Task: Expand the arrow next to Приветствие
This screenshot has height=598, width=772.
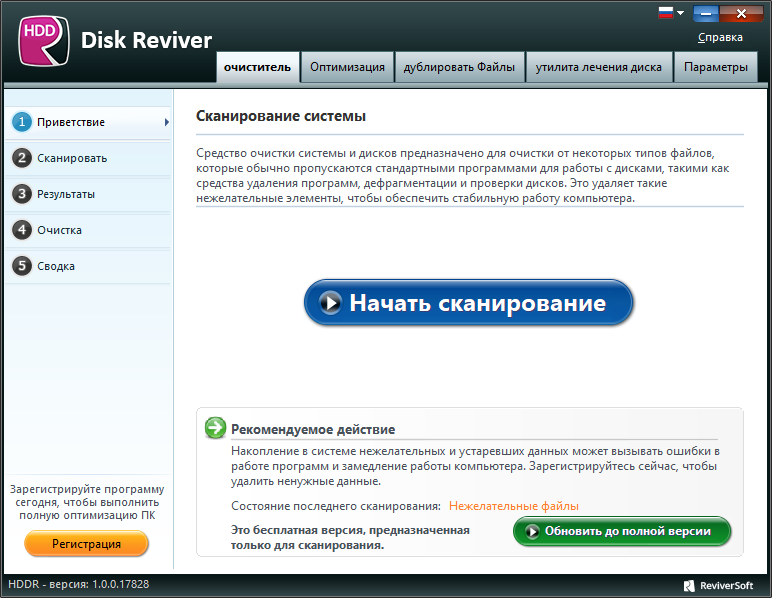Action: tap(167, 122)
